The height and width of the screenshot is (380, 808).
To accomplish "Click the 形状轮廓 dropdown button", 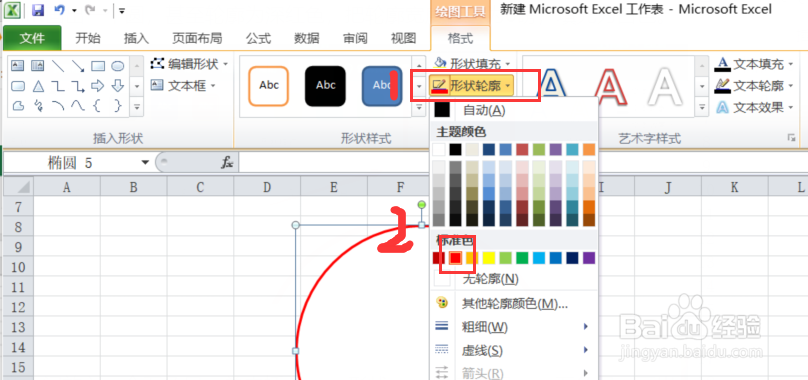I will coord(472,85).
